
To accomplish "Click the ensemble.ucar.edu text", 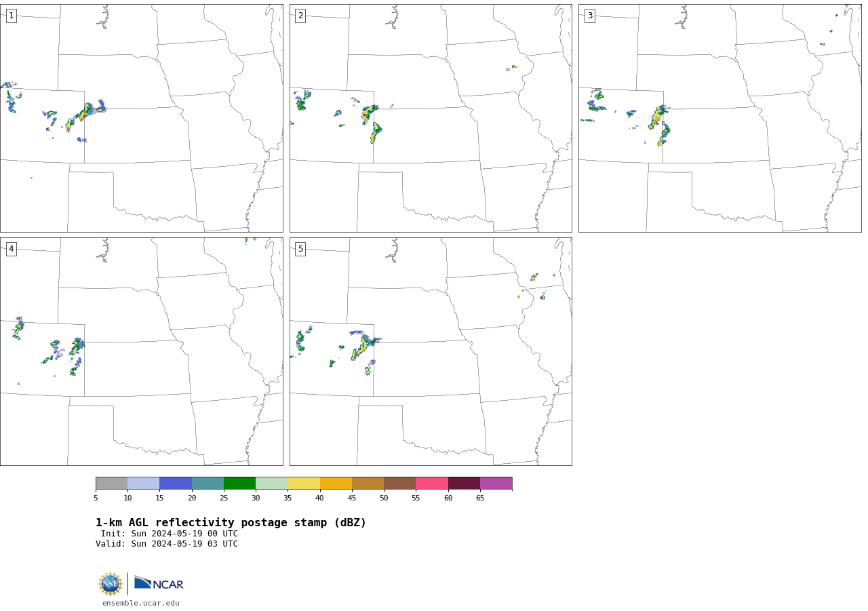I will coord(141,603).
